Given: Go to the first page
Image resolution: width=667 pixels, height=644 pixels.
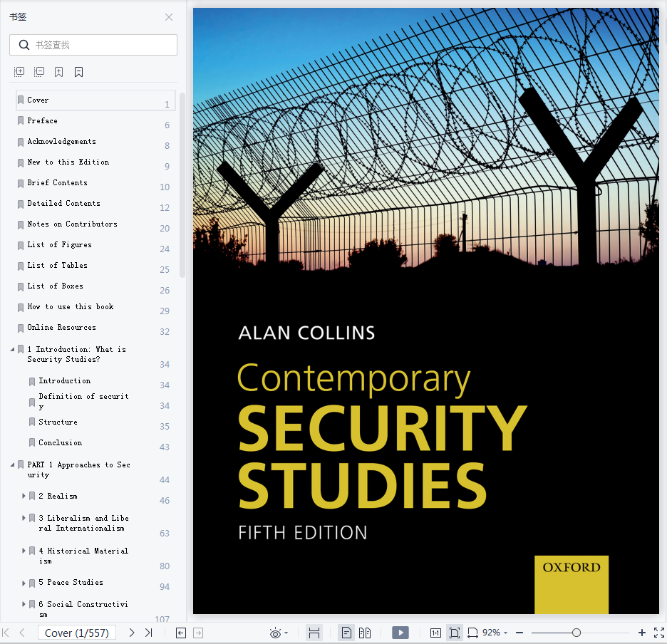Looking at the screenshot, I should (6, 633).
